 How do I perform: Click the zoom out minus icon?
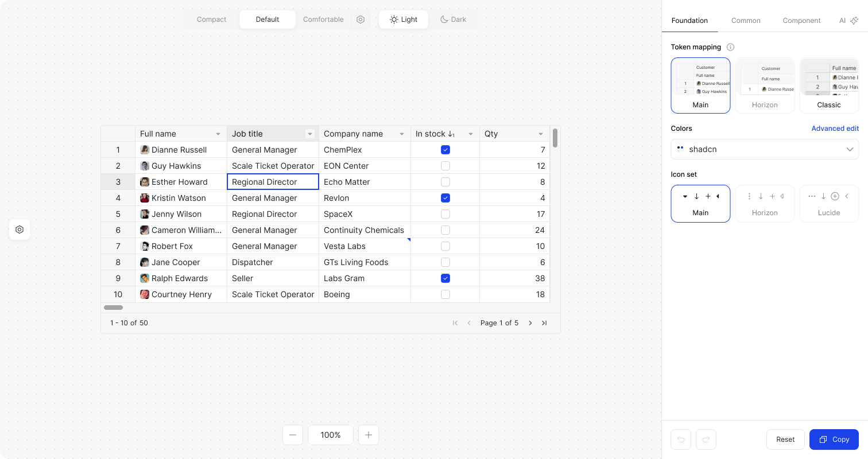293,435
